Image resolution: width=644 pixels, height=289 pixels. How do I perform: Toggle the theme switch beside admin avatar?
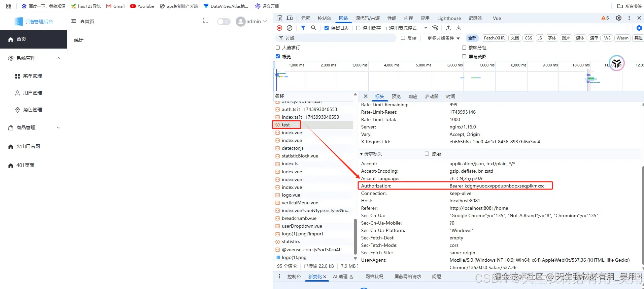coord(224,22)
